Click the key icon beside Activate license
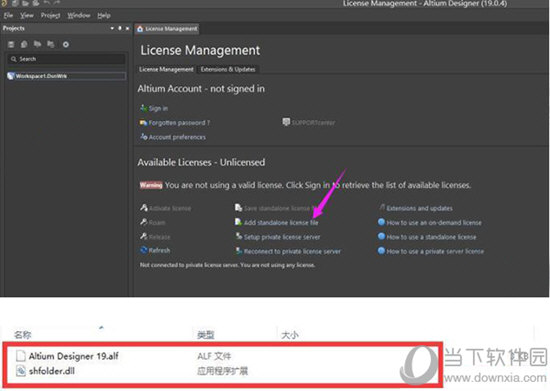The image size is (550, 391). tap(144, 208)
